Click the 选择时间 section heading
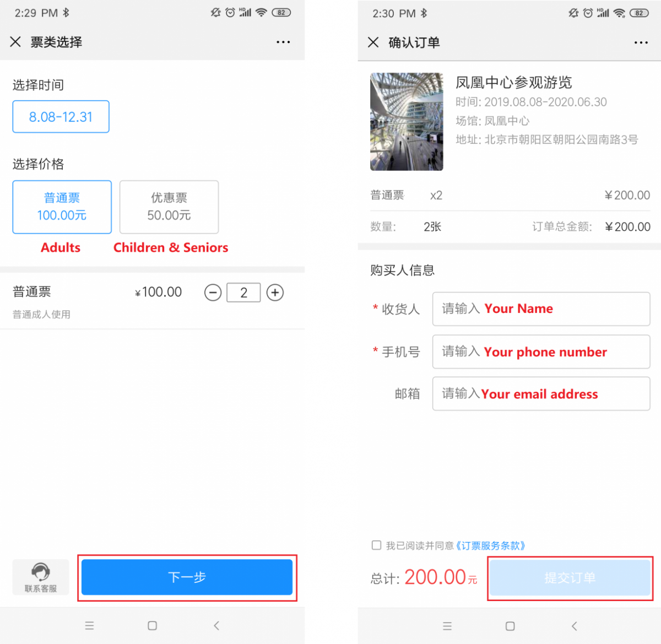Screen dimensions: 661x644 (x=38, y=85)
